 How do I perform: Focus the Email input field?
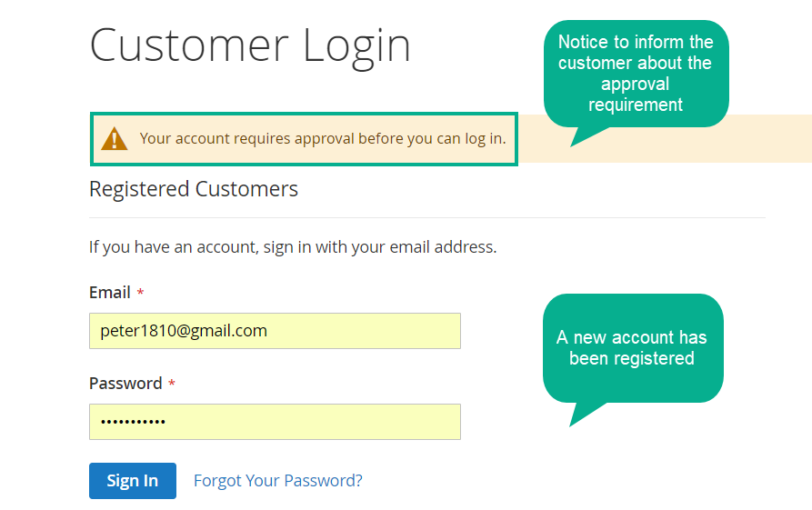point(275,331)
